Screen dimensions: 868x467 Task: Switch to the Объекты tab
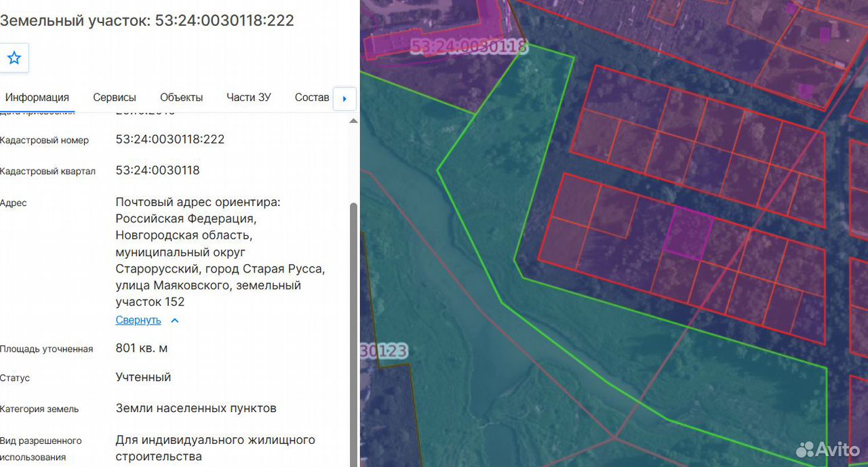pos(182,98)
